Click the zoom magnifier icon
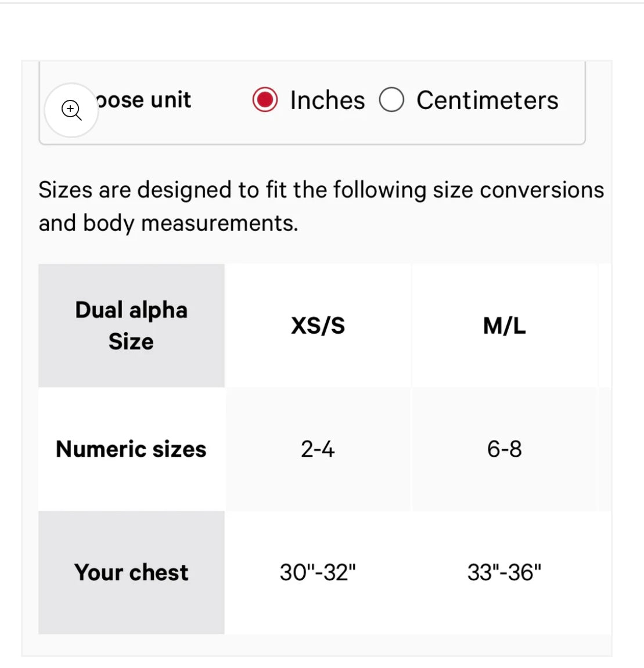 [x=71, y=110]
